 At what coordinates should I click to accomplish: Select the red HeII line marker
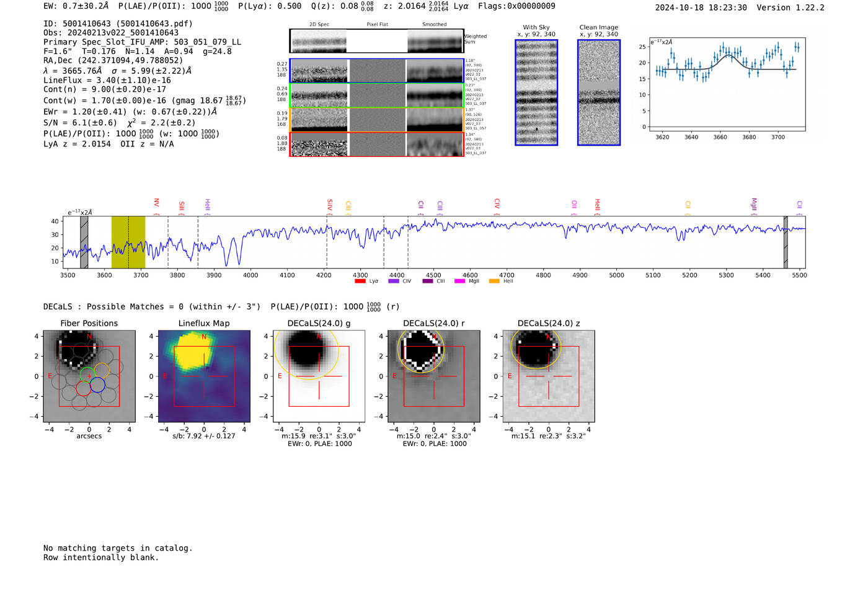pos(598,207)
